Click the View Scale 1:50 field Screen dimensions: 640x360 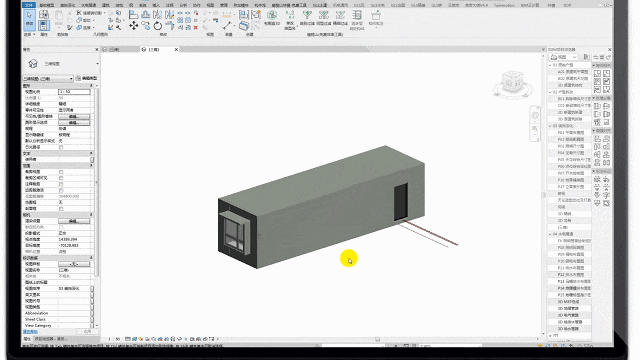74,92
